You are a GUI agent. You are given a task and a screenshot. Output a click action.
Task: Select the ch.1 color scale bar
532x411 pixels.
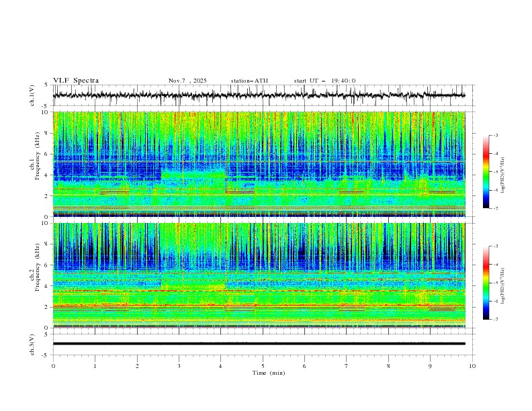[x=486, y=172]
